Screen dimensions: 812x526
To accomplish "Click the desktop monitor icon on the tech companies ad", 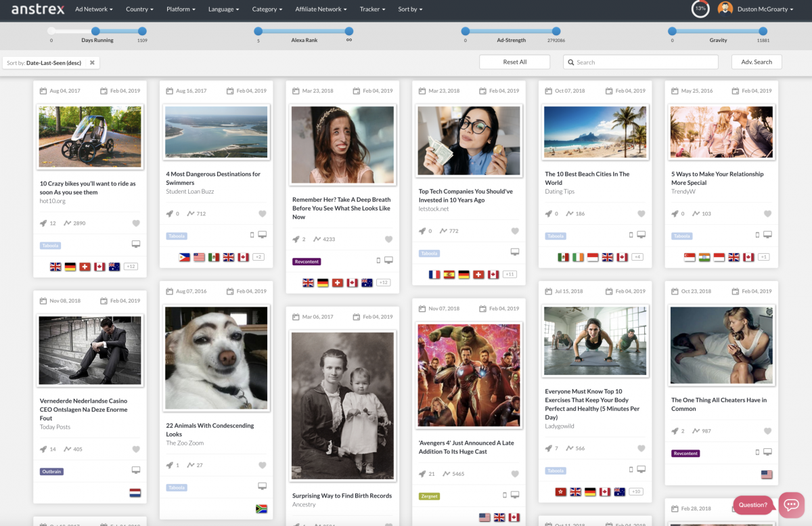I will pyautogui.click(x=515, y=252).
